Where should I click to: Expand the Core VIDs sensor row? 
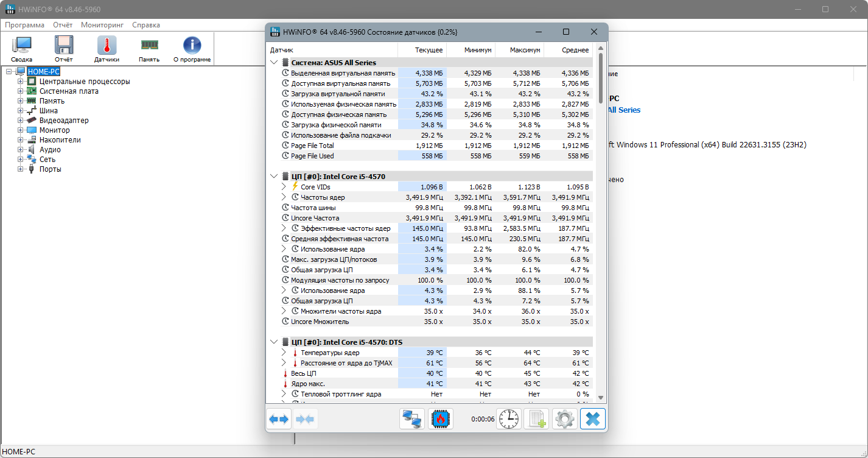click(284, 187)
